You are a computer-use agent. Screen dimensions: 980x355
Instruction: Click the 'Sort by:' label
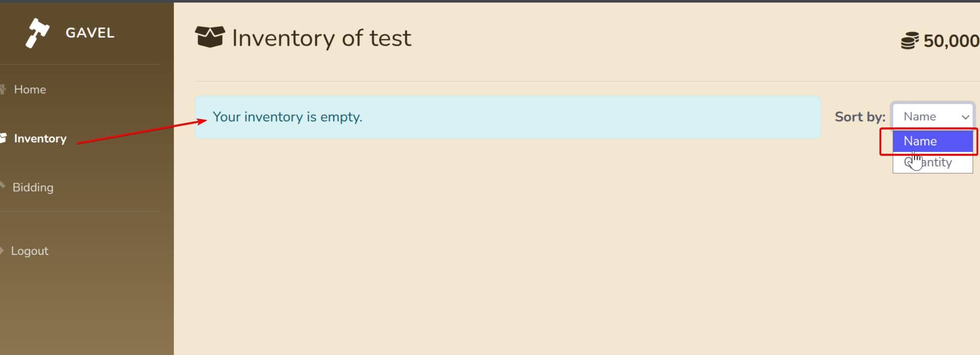[860, 117]
